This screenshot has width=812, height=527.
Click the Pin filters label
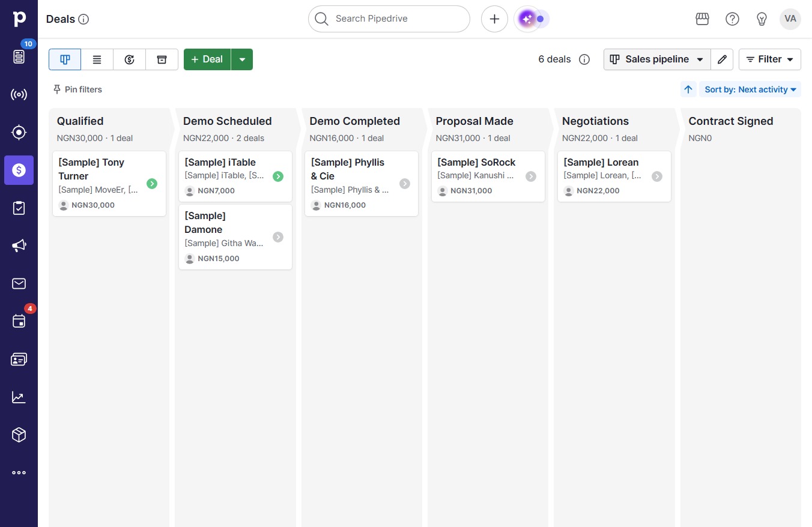click(83, 89)
